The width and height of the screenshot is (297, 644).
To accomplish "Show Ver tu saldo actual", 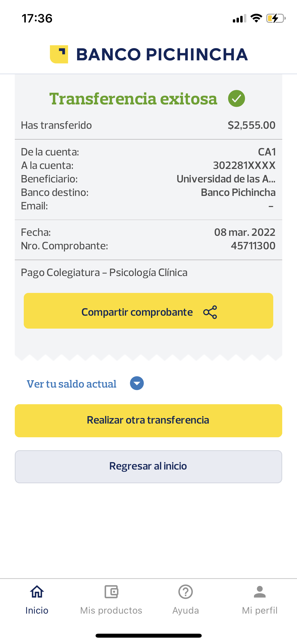I will [72, 384].
